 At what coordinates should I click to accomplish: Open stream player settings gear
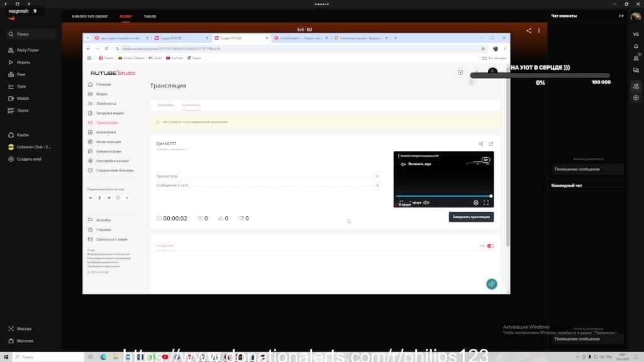[475, 203]
